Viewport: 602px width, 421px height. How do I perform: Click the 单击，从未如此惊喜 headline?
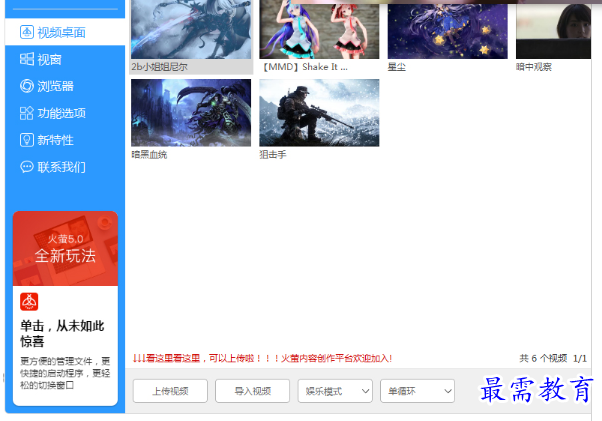click(x=62, y=333)
